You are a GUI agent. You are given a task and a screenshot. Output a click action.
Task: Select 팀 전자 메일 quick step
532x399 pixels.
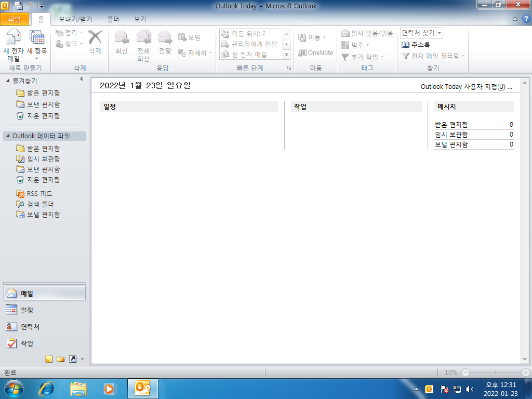coord(251,54)
